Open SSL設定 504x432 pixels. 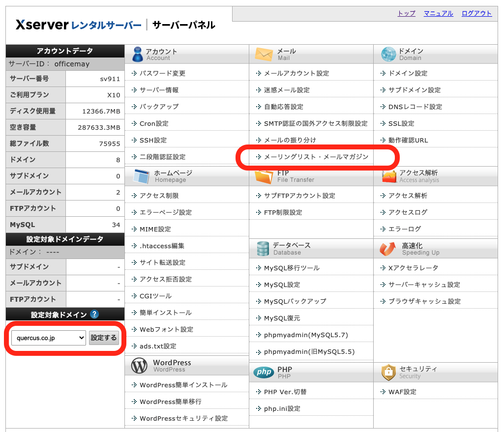(x=401, y=123)
